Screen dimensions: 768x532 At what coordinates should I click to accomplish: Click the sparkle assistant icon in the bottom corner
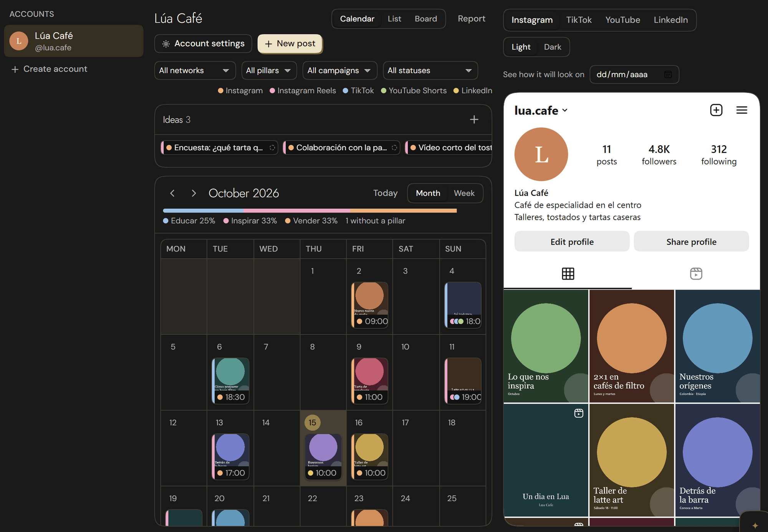[755, 525]
